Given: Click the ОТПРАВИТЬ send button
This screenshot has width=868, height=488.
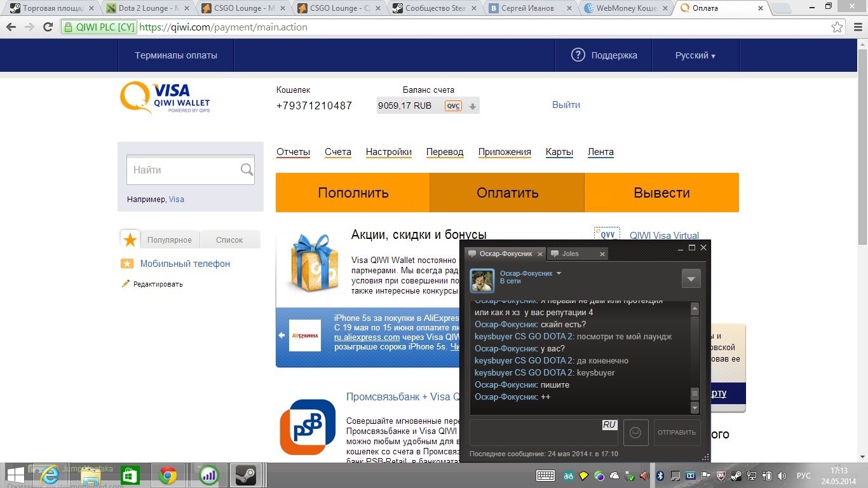Looking at the screenshot, I should pyautogui.click(x=677, y=432).
